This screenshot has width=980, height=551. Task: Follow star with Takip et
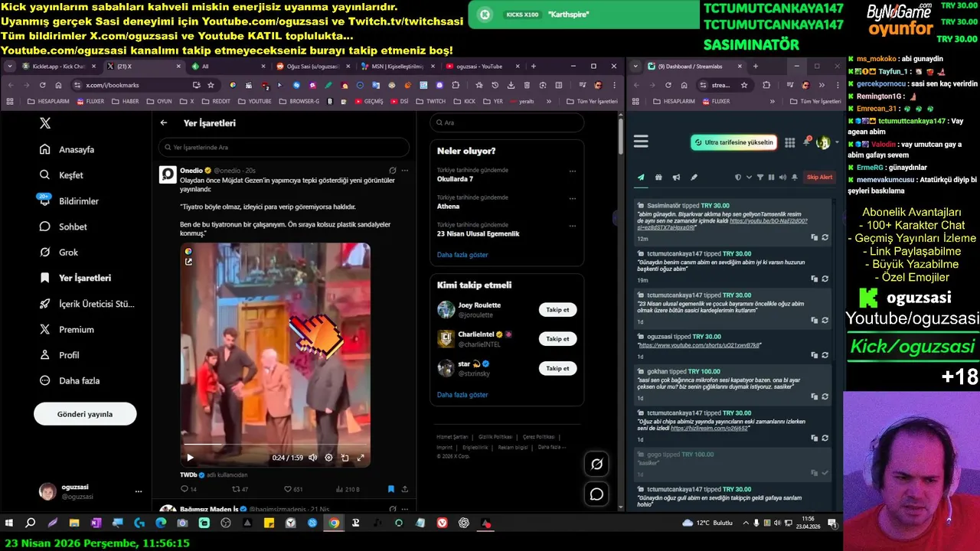(557, 368)
